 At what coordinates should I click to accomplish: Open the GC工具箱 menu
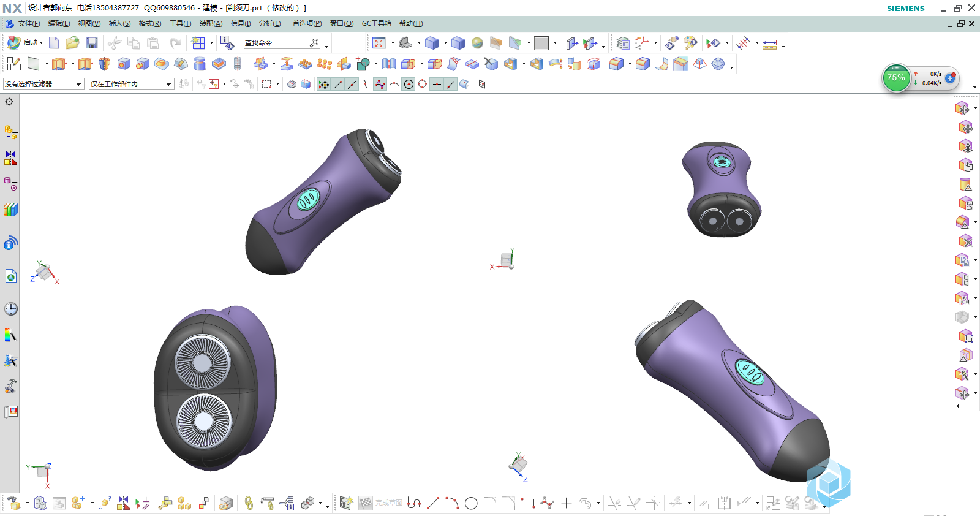click(376, 23)
